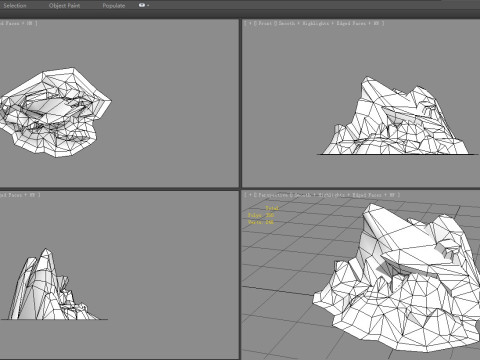Viewport: 480px width, 360px height.
Task: Click the Perspective view name label
Action: tap(273, 195)
